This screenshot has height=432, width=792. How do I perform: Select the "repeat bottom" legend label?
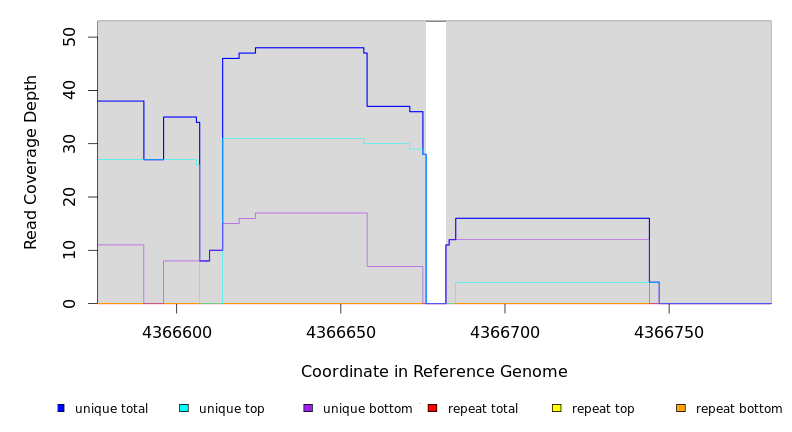pos(739,409)
